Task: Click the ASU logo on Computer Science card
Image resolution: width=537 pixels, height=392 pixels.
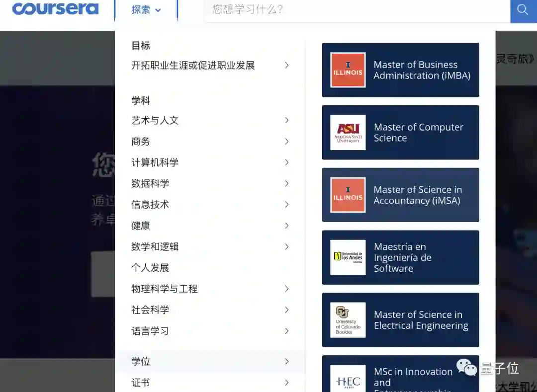Action: coord(348,132)
